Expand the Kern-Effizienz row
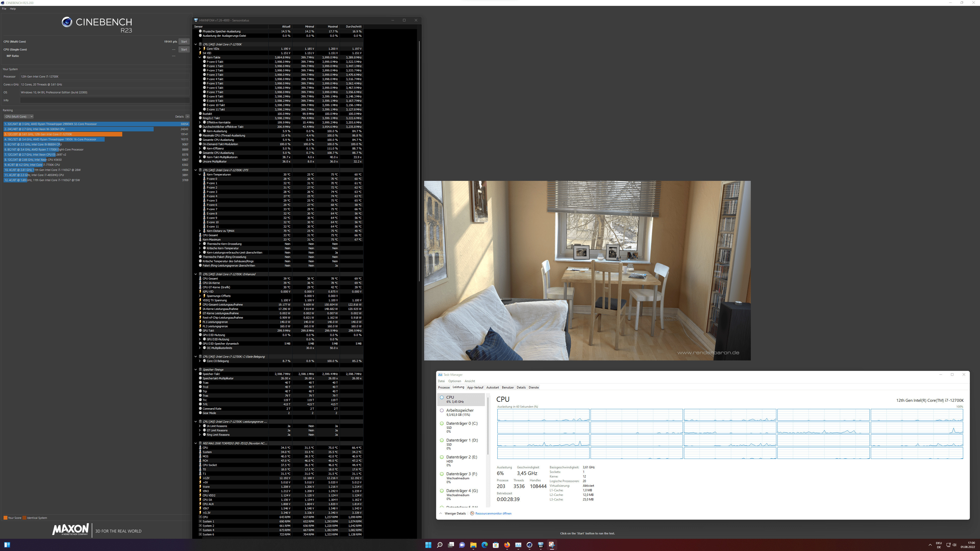Viewport: 980px width, 551px height. (200, 149)
